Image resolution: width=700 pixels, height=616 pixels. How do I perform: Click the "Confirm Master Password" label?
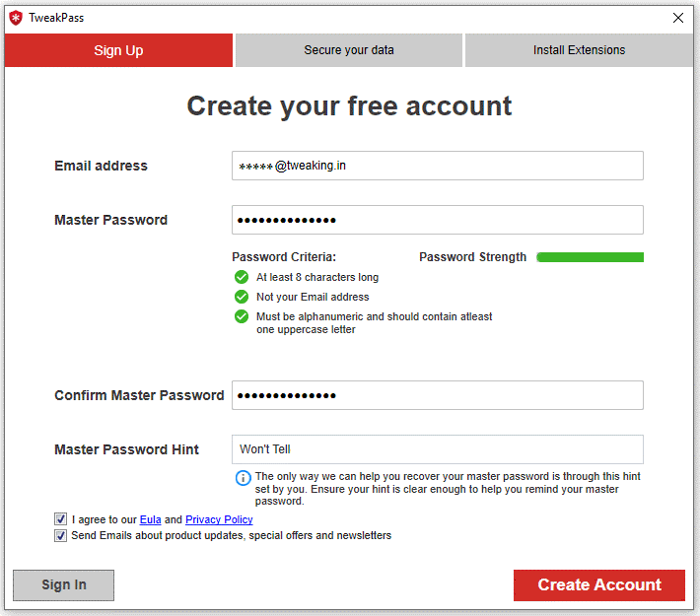139,395
